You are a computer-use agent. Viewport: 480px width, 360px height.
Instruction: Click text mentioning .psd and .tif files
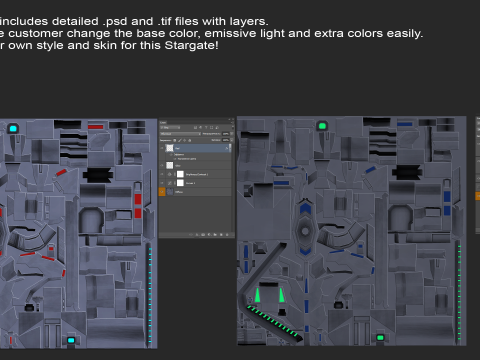pos(134,21)
